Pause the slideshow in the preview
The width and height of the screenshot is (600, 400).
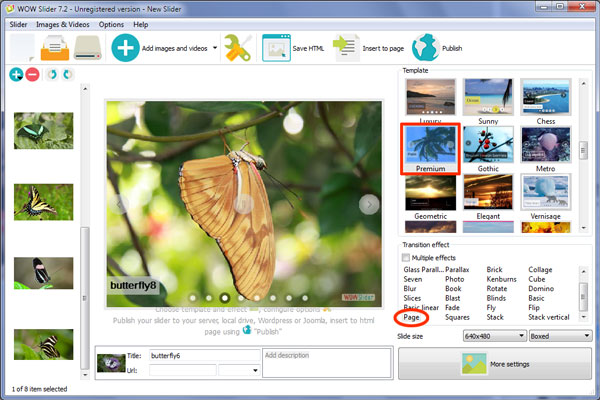click(243, 203)
